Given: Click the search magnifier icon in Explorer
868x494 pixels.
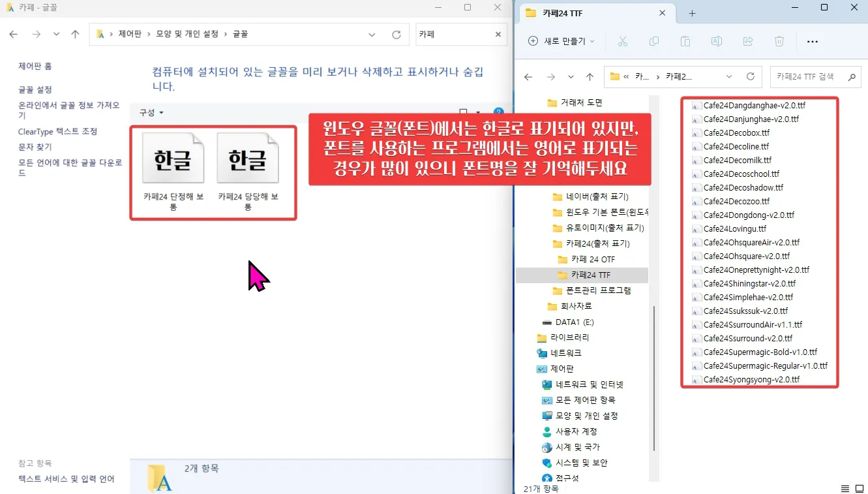Looking at the screenshot, I should pyautogui.click(x=852, y=77).
